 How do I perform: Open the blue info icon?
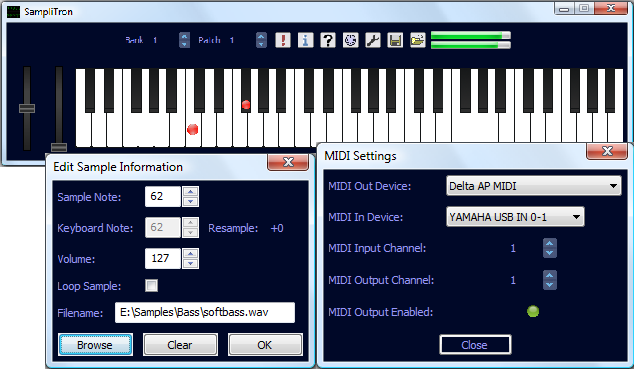click(305, 40)
